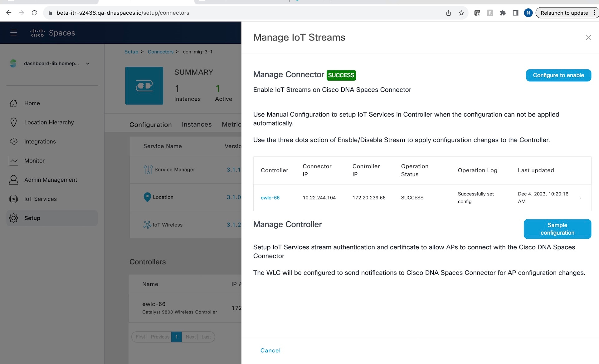This screenshot has width=599, height=364.
Task: Click the IoT Wireless service icon
Action: 147,225
